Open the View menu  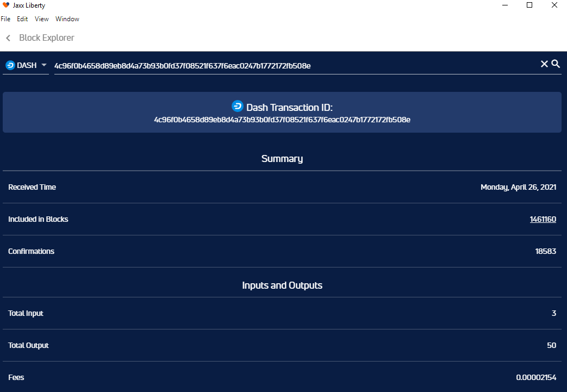[41, 19]
